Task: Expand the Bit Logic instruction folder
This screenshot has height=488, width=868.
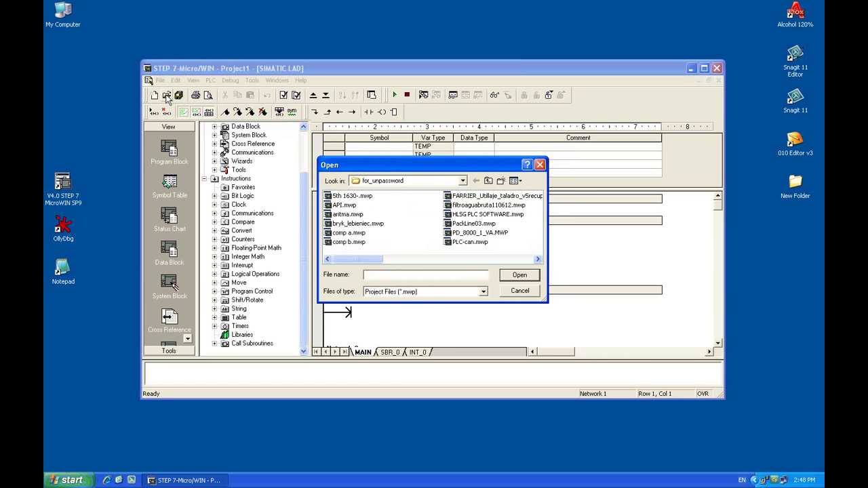Action: [215, 196]
